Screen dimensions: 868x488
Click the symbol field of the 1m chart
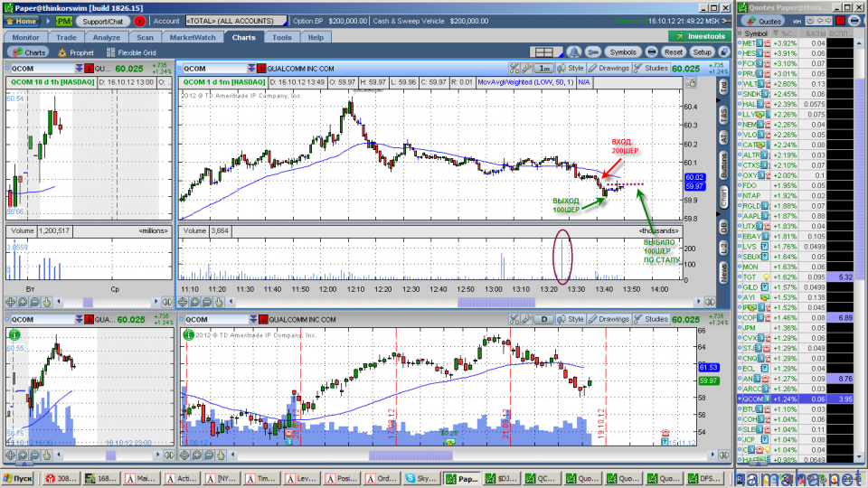pyautogui.click(x=213, y=69)
